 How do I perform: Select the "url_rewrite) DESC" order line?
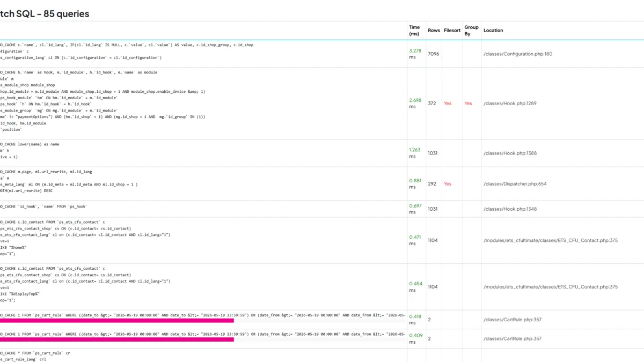26,190
